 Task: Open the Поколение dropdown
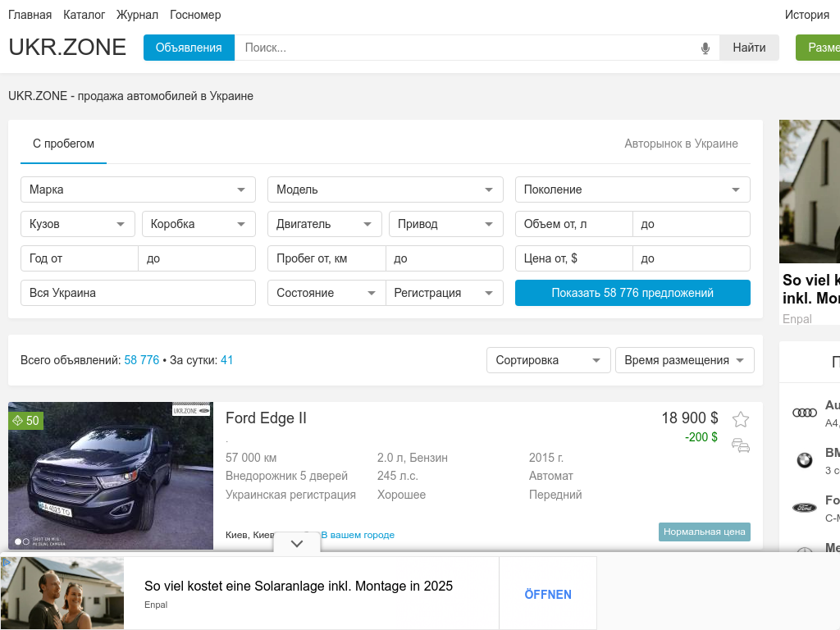(632, 189)
